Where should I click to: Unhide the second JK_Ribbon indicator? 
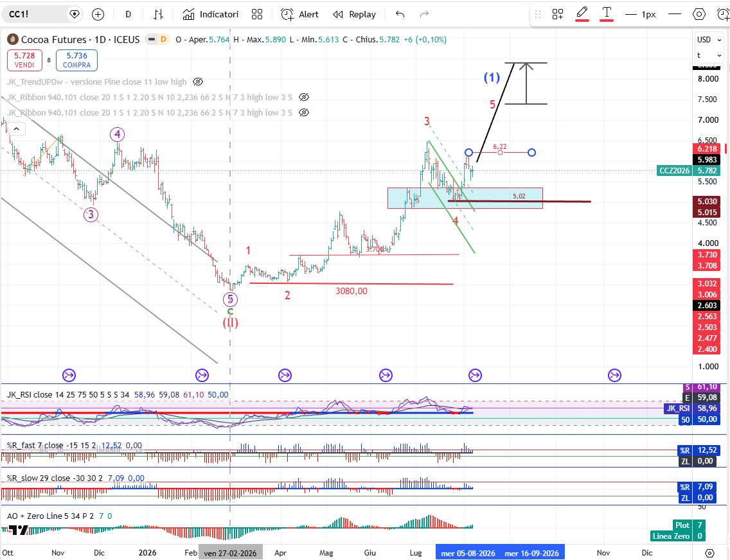(x=304, y=112)
